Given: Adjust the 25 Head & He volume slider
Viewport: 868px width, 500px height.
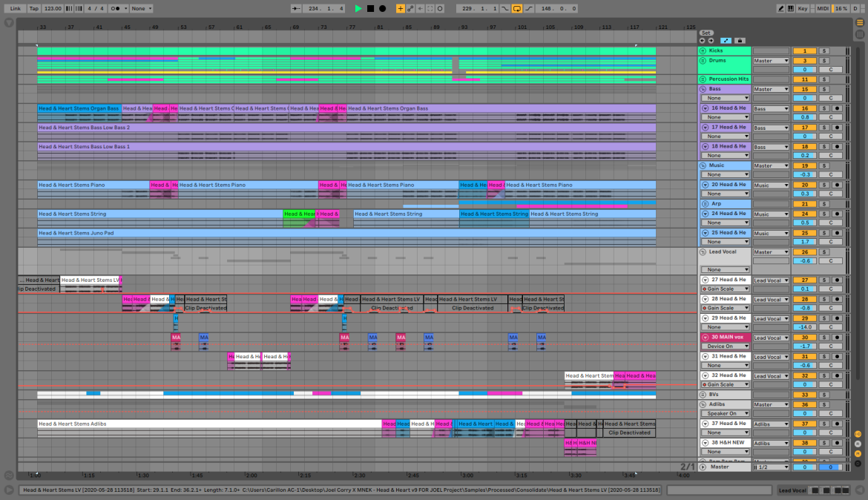Looking at the screenshot, I should [804, 242].
